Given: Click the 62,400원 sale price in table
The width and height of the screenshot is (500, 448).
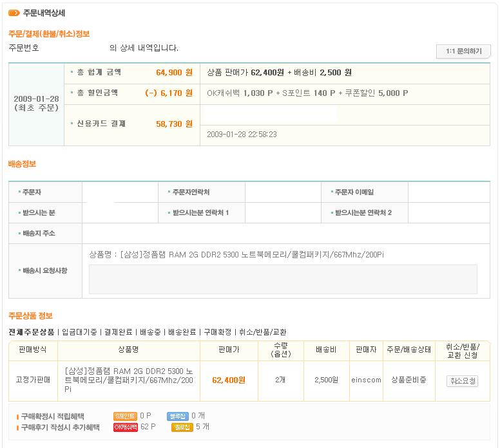Looking at the screenshot, I should tap(229, 380).
